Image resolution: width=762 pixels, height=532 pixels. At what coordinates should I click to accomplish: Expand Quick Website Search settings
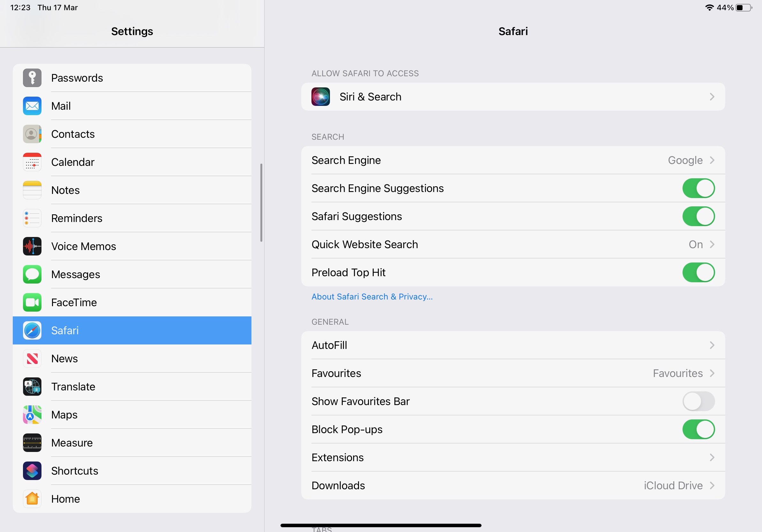(x=513, y=244)
